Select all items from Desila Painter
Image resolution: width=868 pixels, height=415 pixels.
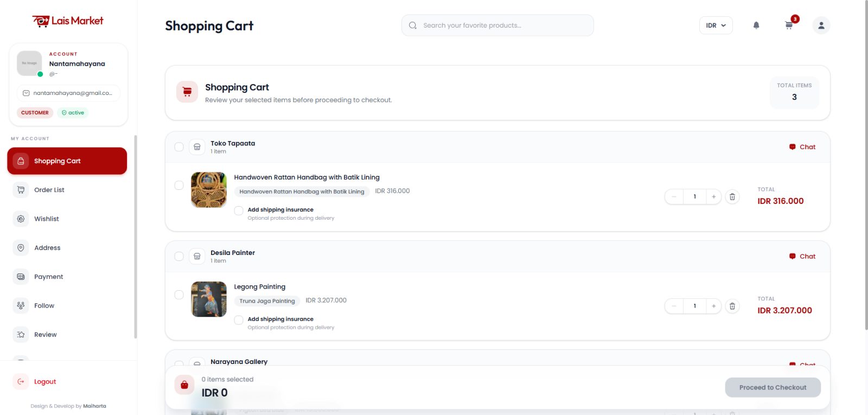click(x=179, y=256)
